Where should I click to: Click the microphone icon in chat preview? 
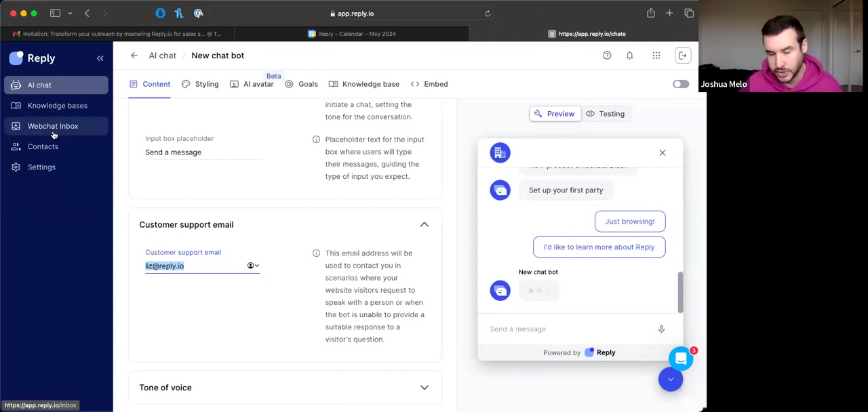661,329
